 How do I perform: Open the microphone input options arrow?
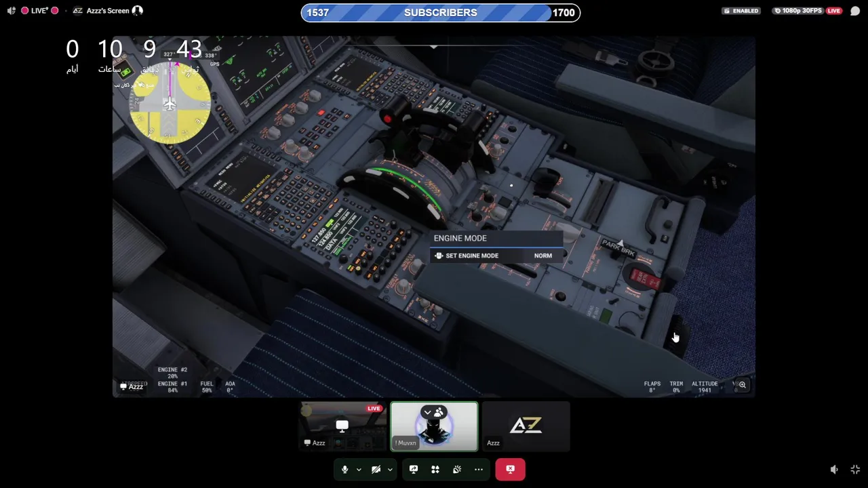pyautogui.click(x=359, y=470)
